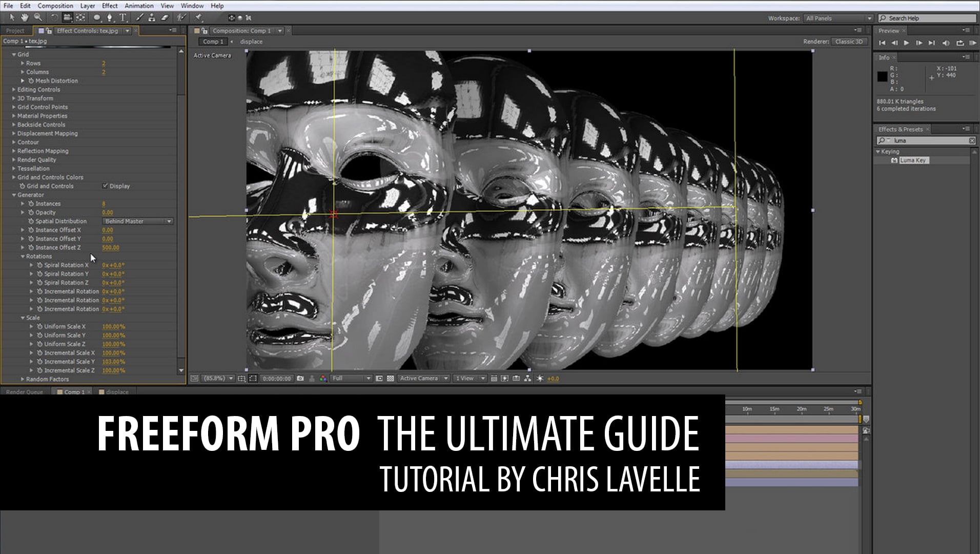This screenshot has width=980, height=554.
Task: Switch to the Project tab
Action: click(15, 31)
